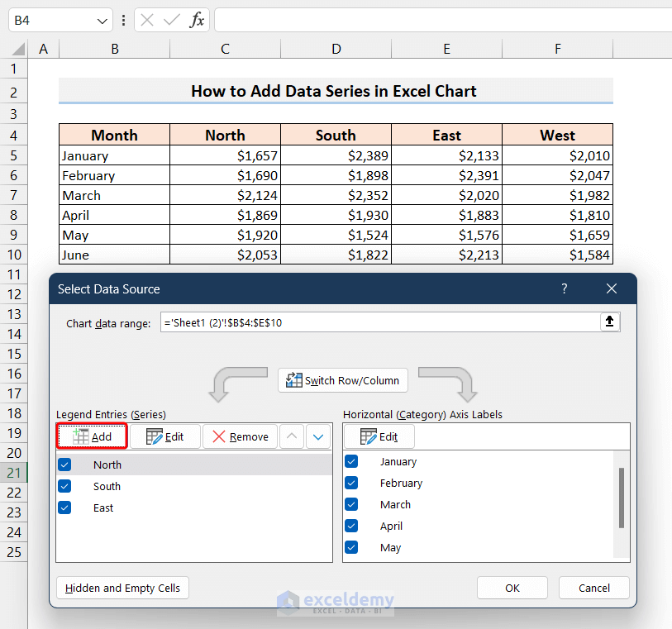This screenshot has height=629, width=672.
Task: Click the Insert Function fx icon
Action: click(197, 20)
